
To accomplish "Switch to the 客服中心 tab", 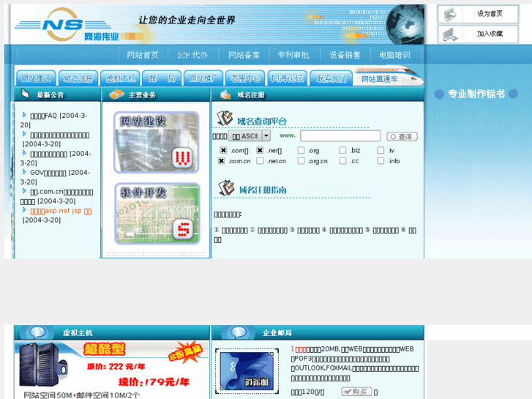I will click(246, 78).
